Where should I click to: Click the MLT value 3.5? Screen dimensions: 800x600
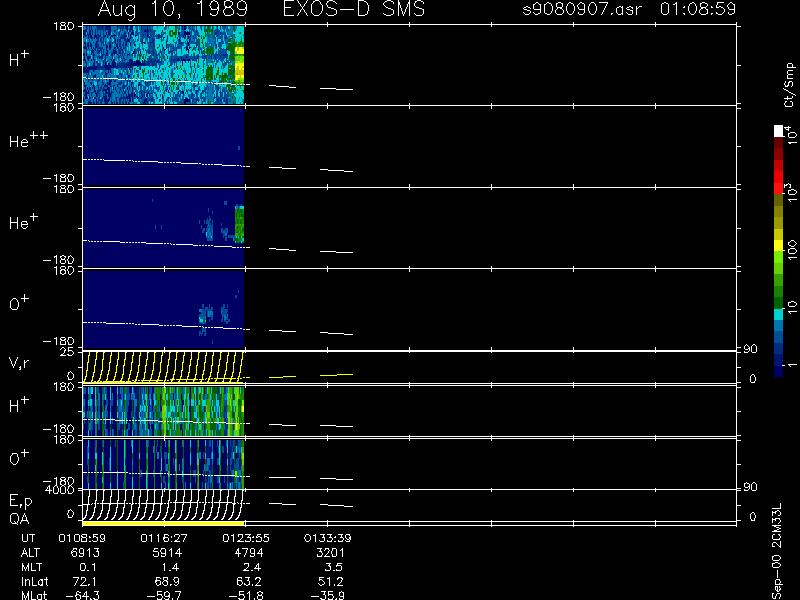pyautogui.click(x=333, y=567)
